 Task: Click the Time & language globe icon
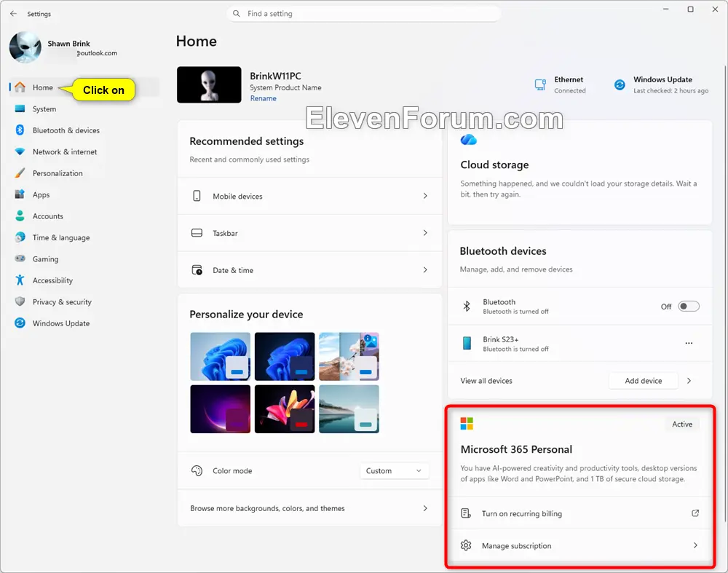[x=20, y=237]
